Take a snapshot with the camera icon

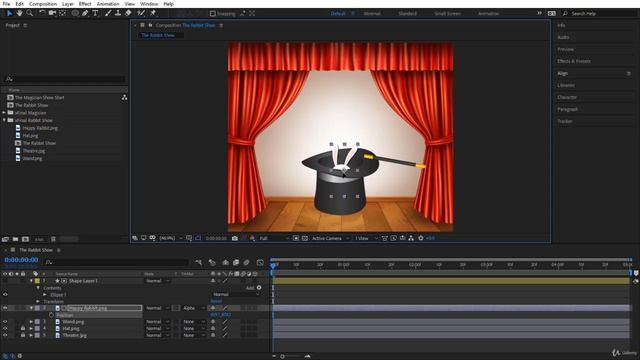(235, 238)
